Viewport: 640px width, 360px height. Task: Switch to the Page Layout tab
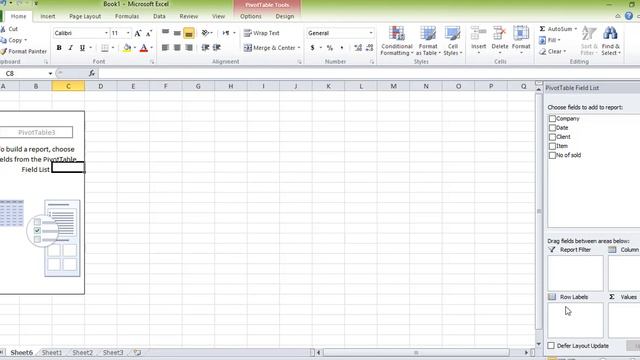pyautogui.click(x=85, y=16)
